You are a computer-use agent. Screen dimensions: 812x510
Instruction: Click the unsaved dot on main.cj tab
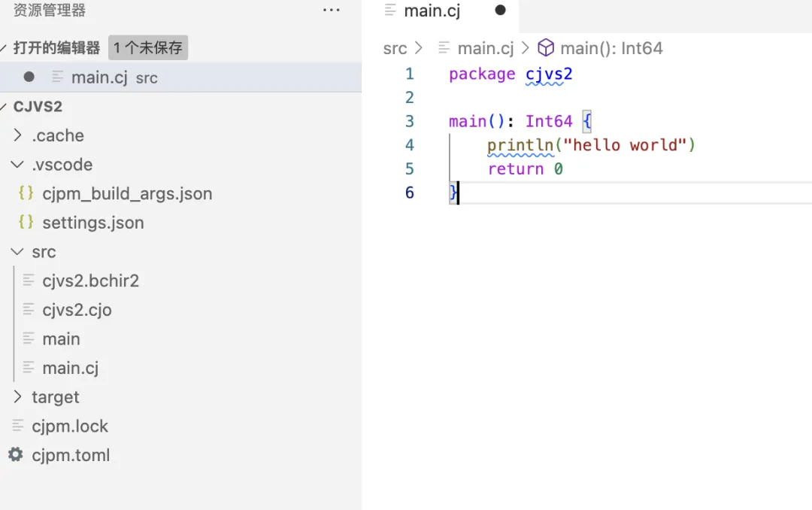tap(500, 11)
